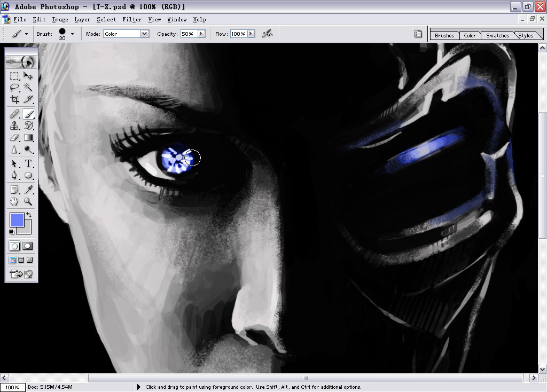Pick the Notes tool
547x392 pixels.
tap(14, 190)
